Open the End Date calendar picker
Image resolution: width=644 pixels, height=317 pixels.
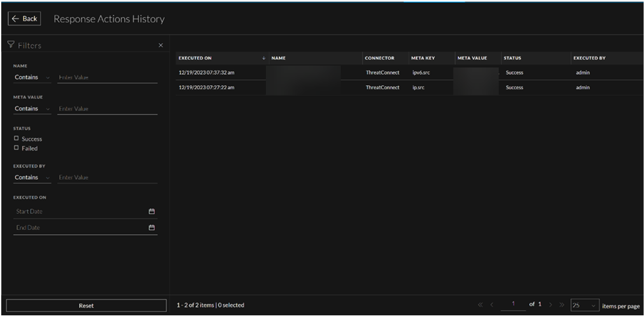151,228
